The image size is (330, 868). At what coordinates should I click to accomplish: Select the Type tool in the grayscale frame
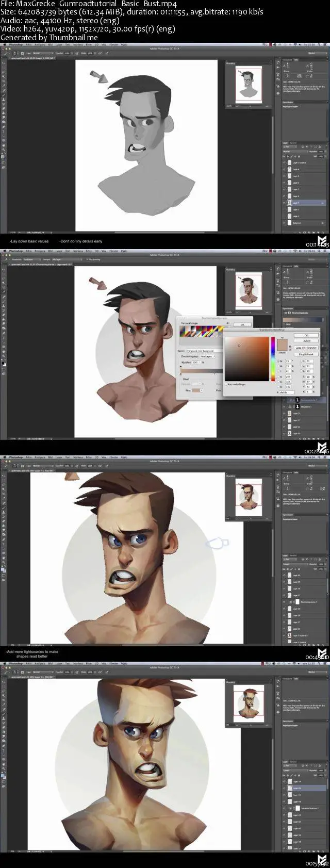click(4, 132)
